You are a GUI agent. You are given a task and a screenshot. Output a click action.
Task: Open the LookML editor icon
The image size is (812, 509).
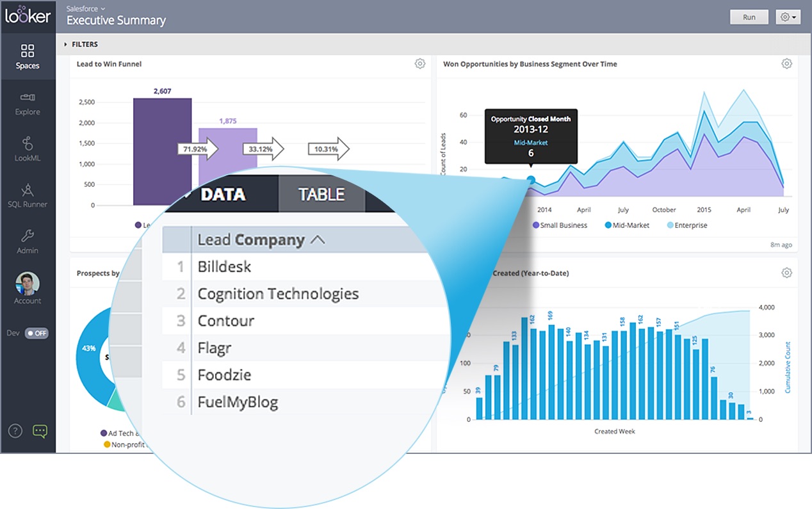tap(28, 149)
